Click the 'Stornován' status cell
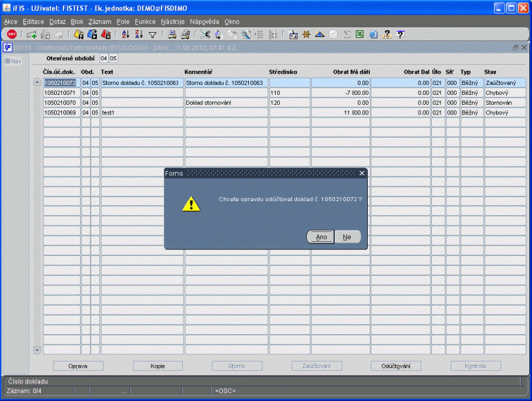 tap(505, 103)
